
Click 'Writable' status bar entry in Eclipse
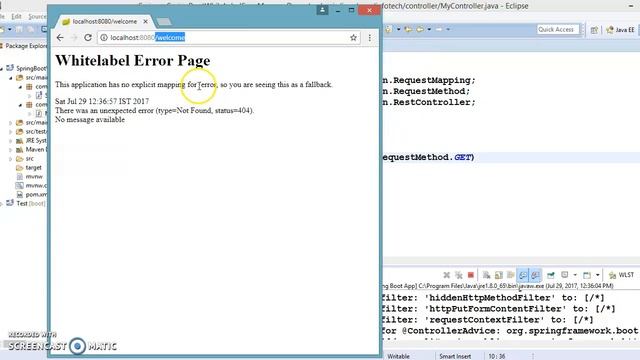point(398,356)
